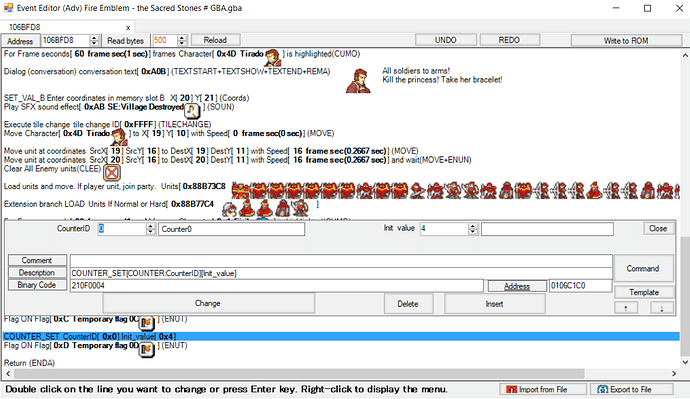690x399 pixels.
Task: Click horizontal scrollbar right arrow
Action: pos(674,373)
